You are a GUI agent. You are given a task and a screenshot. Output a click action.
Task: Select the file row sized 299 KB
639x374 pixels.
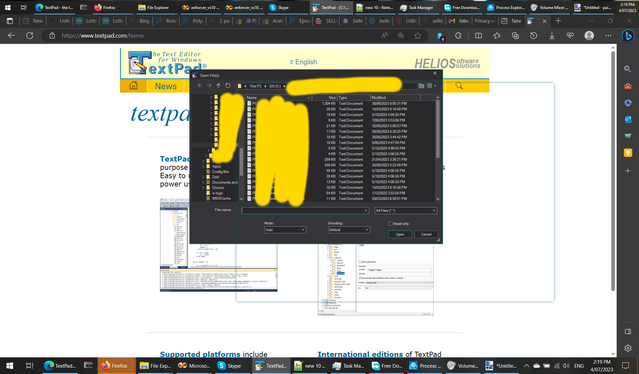[x=340, y=159]
